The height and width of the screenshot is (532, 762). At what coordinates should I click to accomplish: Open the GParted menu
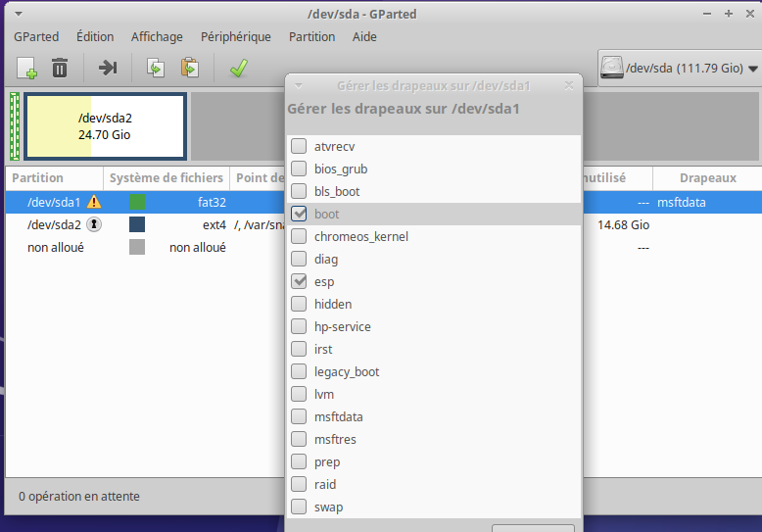tap(36, 37)
